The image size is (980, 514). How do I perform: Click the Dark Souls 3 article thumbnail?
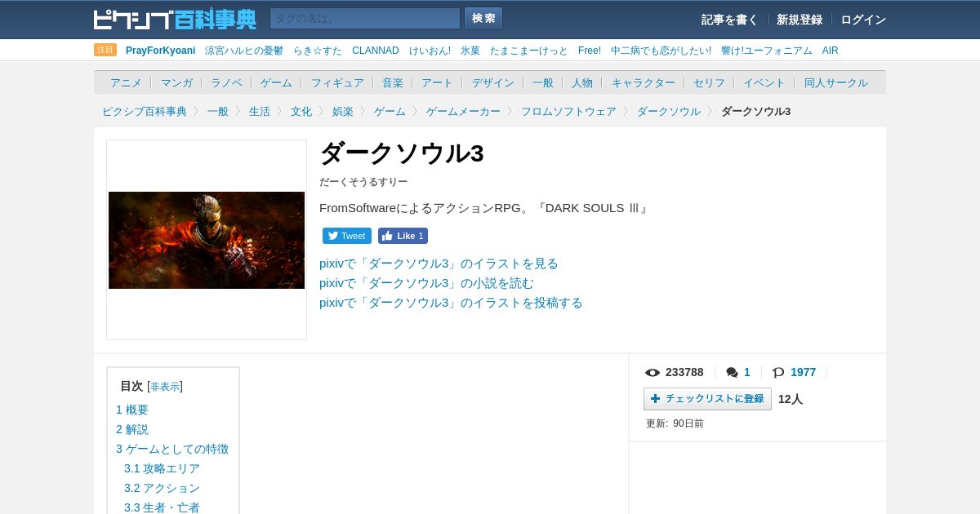click(x=207, y=240)
